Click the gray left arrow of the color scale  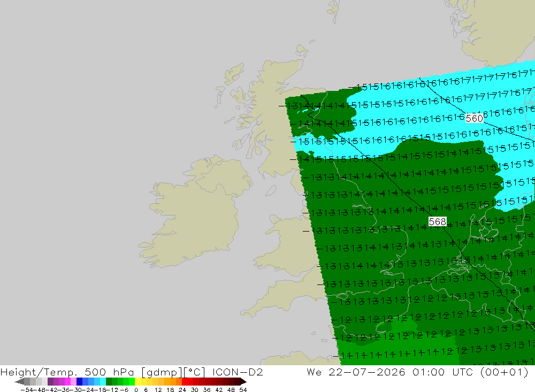(x=19, y=381)
